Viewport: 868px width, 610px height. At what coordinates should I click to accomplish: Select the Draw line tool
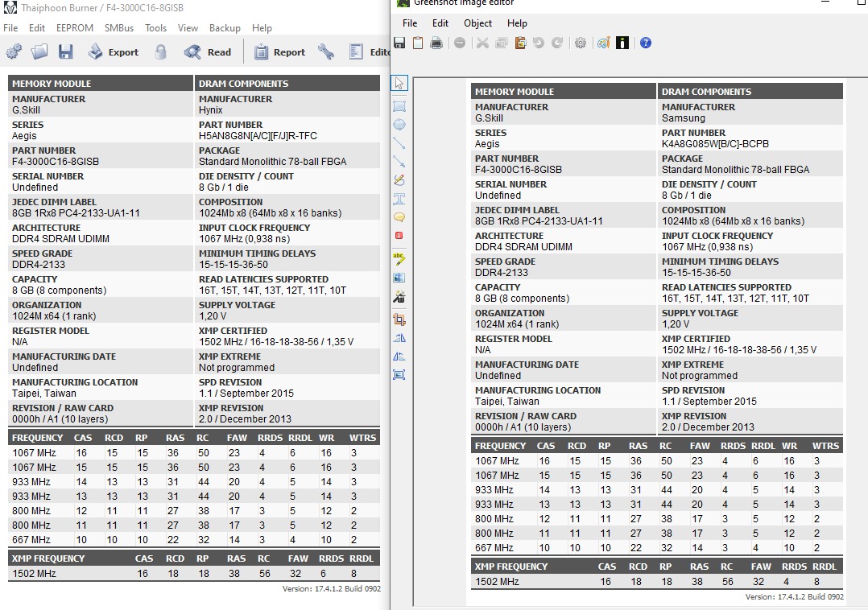(x=399, y=142)
